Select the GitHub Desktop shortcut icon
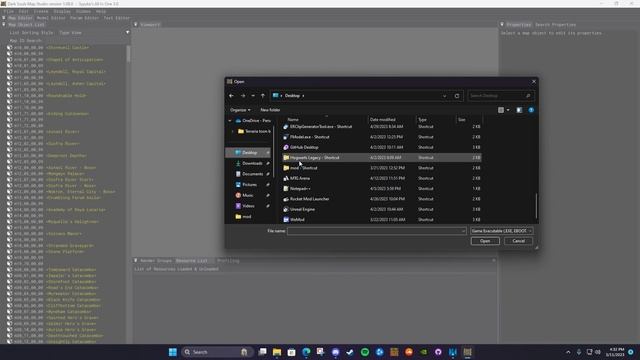The width and height of the screenshot is (640, 360). 286,147
